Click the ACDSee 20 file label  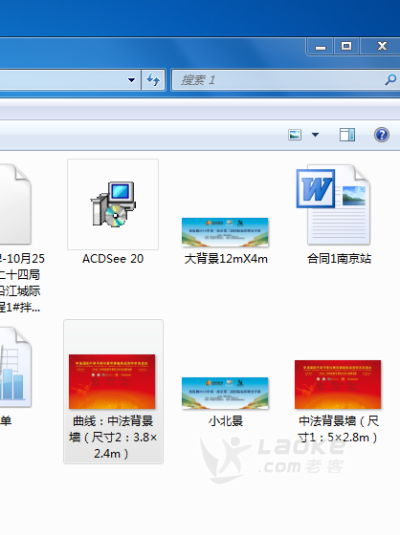coord(113,259)
